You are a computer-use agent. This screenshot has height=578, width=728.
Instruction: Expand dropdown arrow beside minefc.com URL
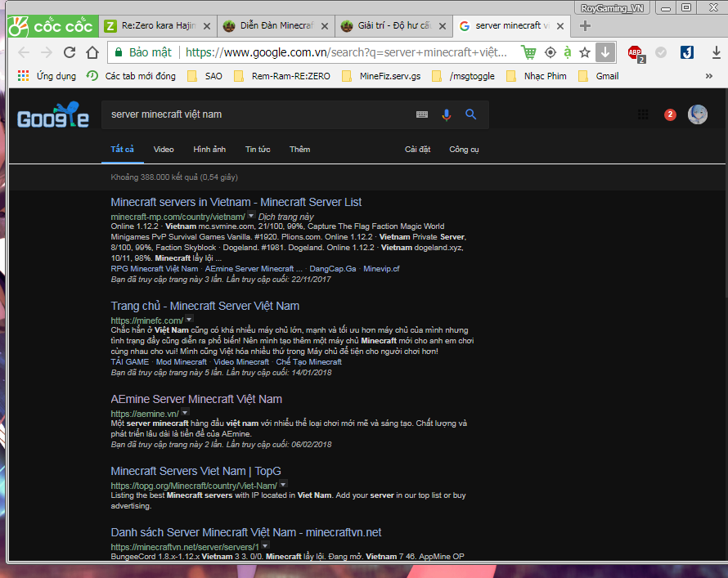pos(188,320)
